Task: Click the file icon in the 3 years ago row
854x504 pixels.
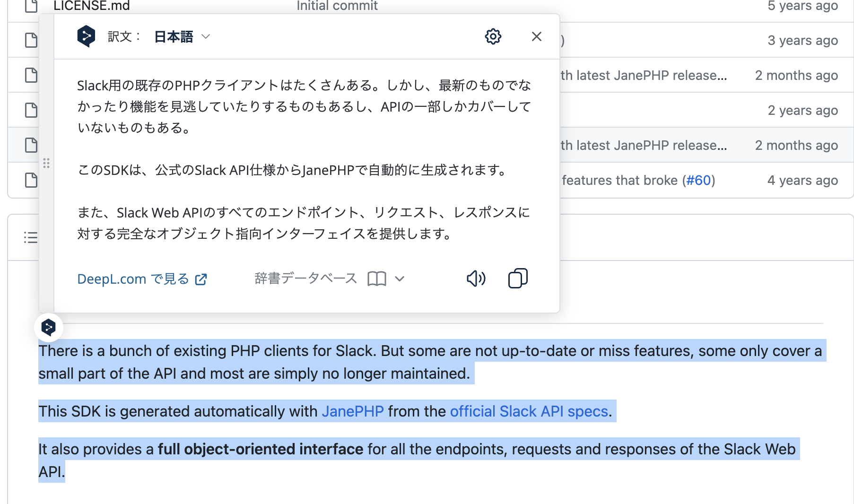Action: coord(31,40)
